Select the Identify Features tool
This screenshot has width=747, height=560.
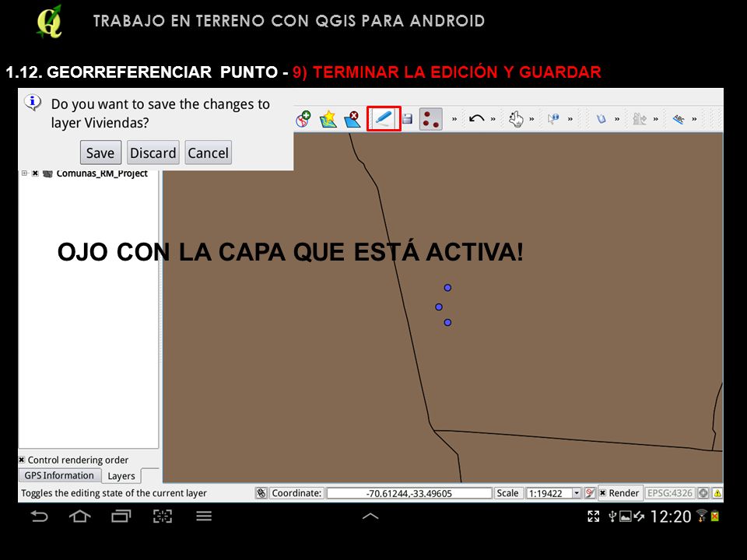point(553,118)
